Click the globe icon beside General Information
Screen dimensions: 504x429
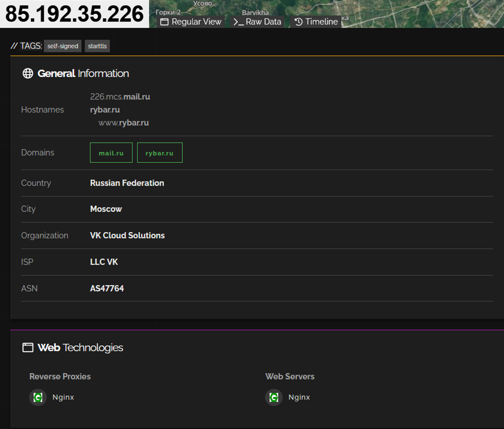27,73
